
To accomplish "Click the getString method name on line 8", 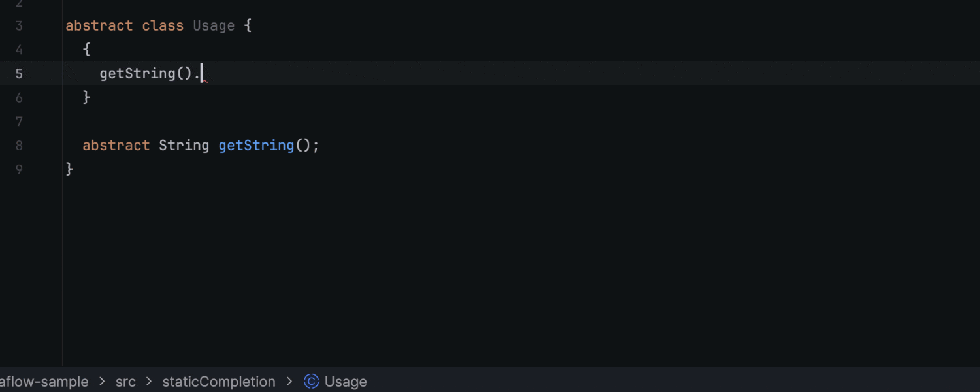I will (255, 145).
